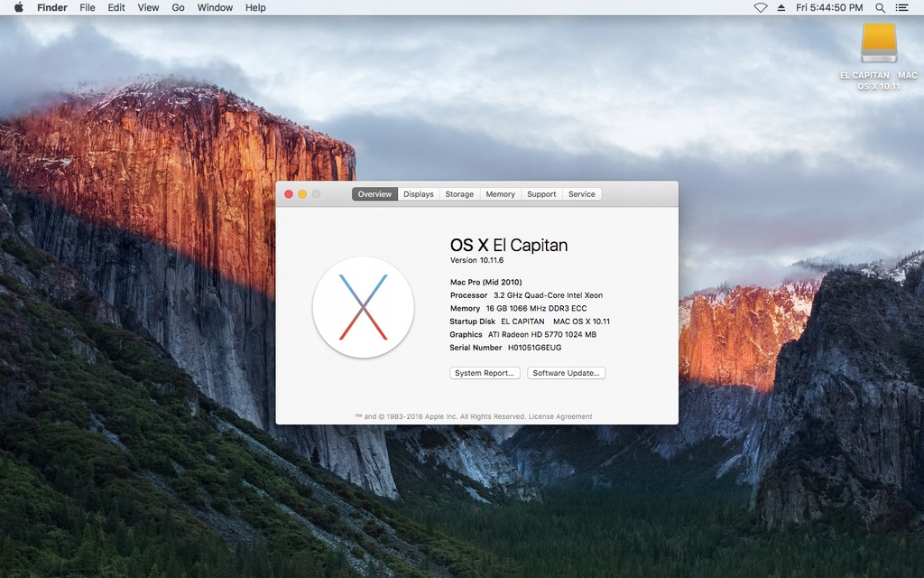Select the Service tab
Image resolution: width=924 pixels, height=578 pixels.
click(x=582, y=194)
